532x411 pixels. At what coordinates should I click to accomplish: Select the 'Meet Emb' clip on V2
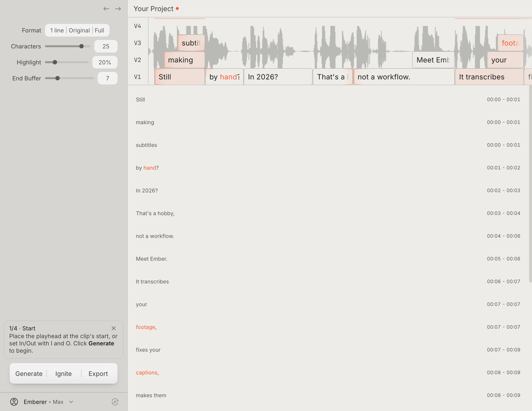coord(433,60)
